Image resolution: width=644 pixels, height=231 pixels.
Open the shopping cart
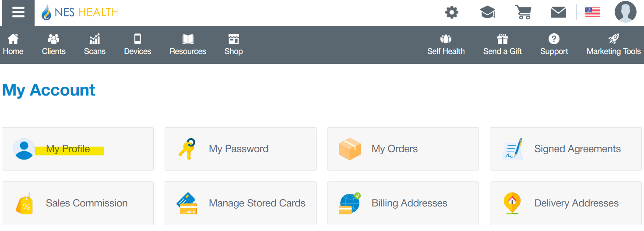click(523, 12)
